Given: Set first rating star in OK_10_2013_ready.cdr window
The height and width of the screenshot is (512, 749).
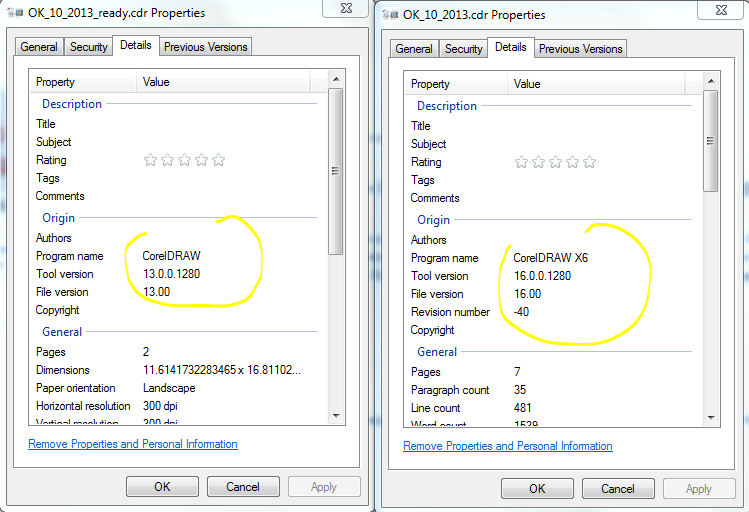Looking at the screenshot, I should point(150,160).
